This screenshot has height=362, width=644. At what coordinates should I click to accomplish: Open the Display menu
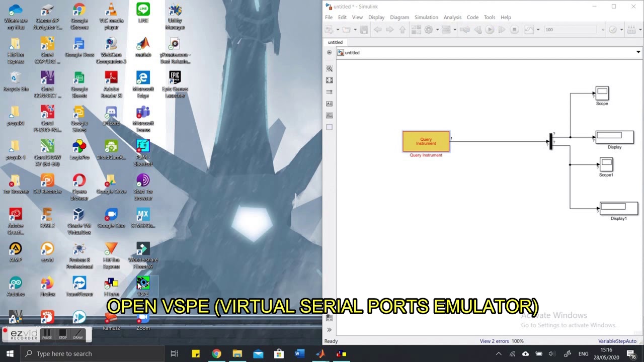[x=376, y=17]
